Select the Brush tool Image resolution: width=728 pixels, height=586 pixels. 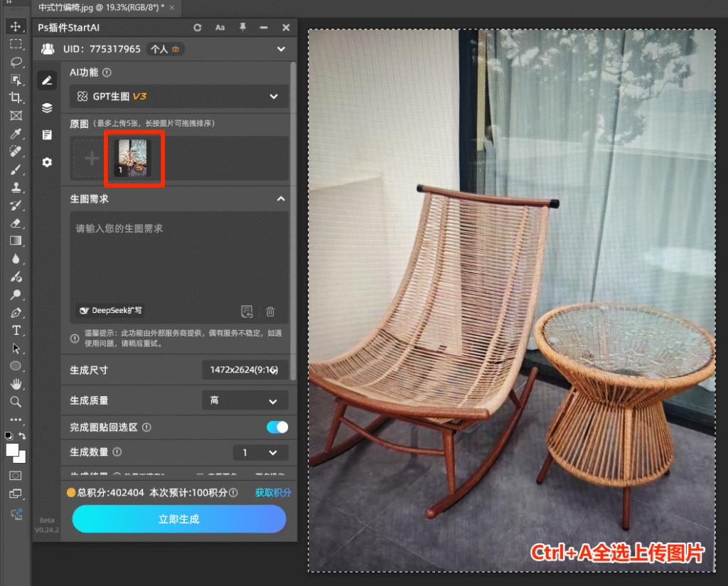(16, 169)
